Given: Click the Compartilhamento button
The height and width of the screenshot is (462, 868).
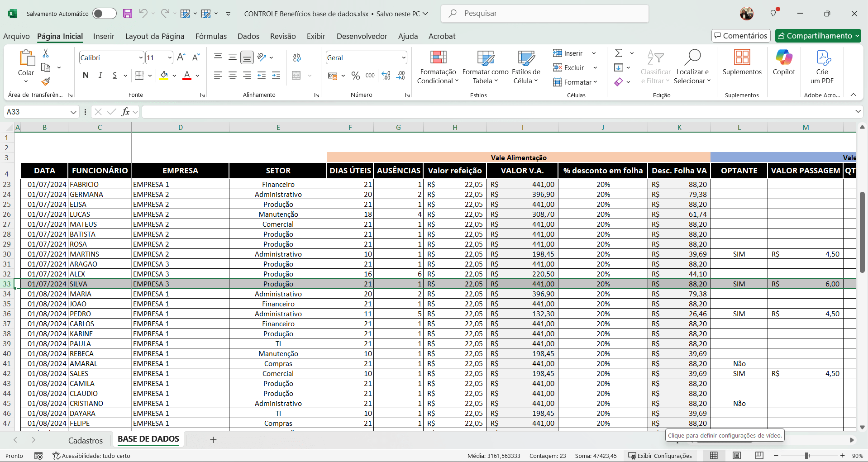Looking at the screenshot, I should 818,36.
